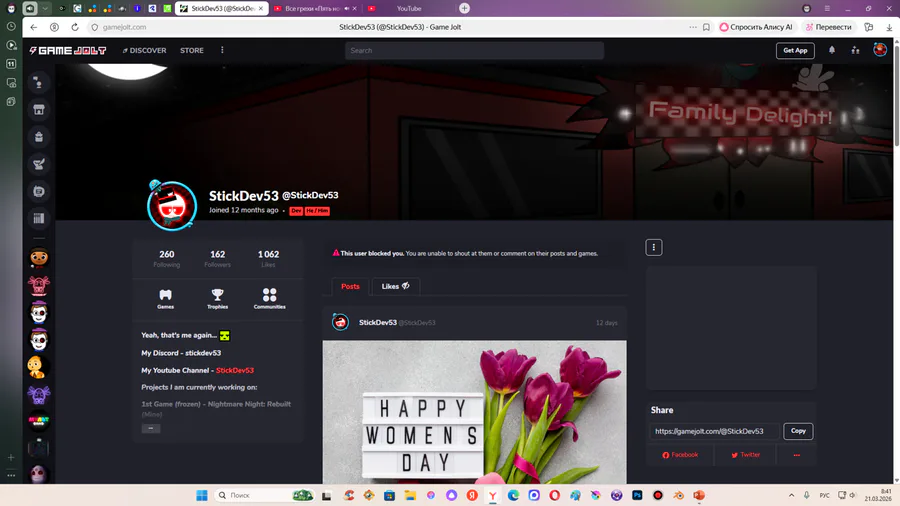Open a new browser tab
The height and width of the screenshot is (506, 900).
(464, 8)
